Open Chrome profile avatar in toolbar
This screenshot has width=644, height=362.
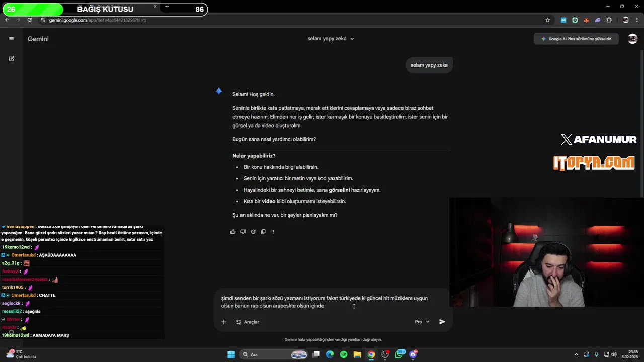(626, 20)
